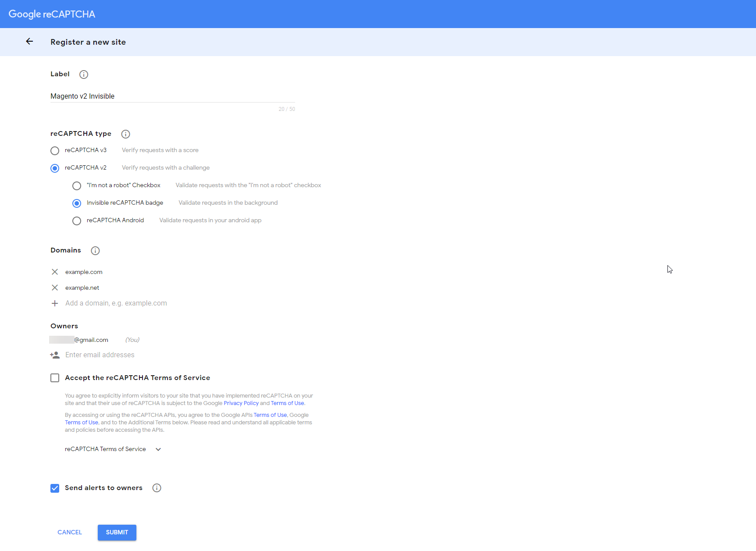The height and width of the screenshot is (551, 756).
Task: Check Accept the reCAPTCHA Terms of Service
Action: point(55,378)
